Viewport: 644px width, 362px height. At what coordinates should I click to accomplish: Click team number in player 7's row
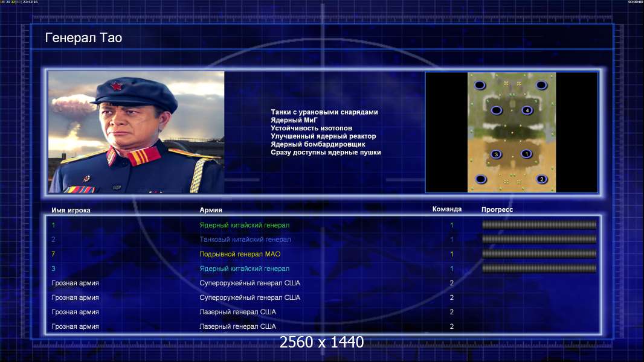click(x=452, y=254)
